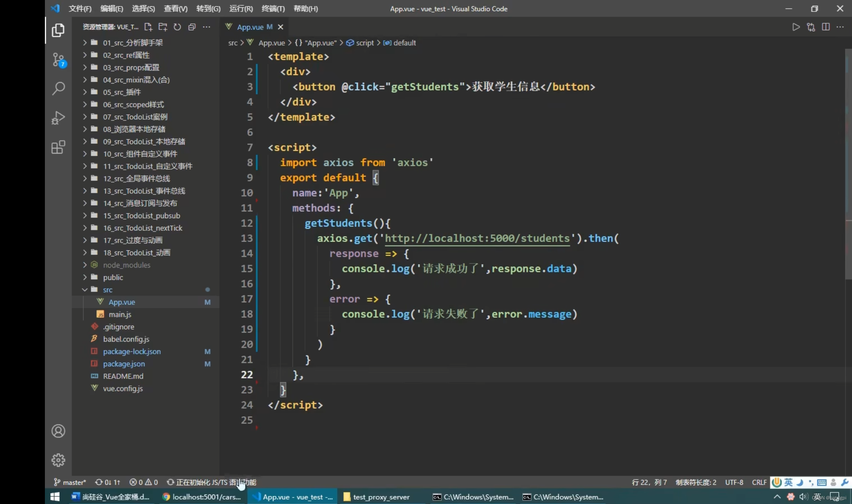Viewport: 852px width, 504px height.
Task: Click synchronize changes status item
Action: click(108, 482)
